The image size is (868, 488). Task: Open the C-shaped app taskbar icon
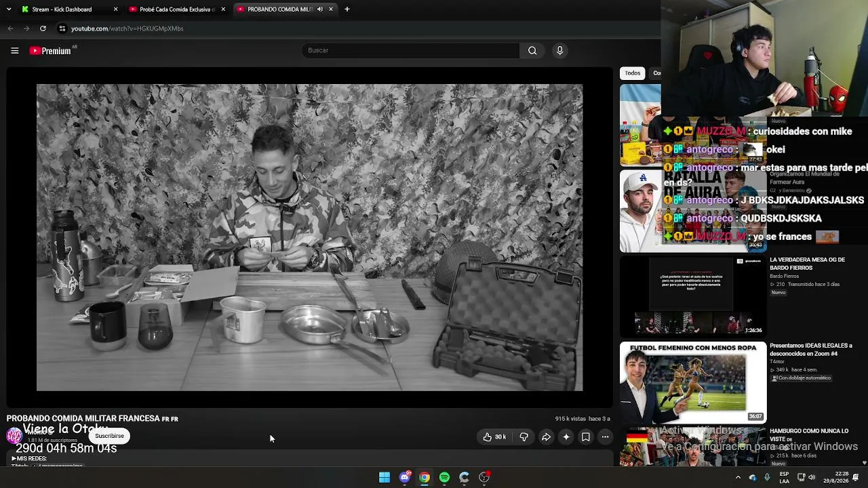(465, 477)
